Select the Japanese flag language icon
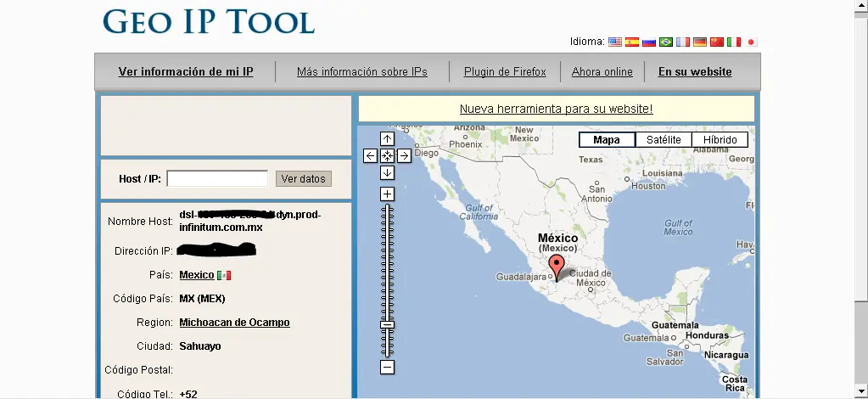 click(751, 42)
